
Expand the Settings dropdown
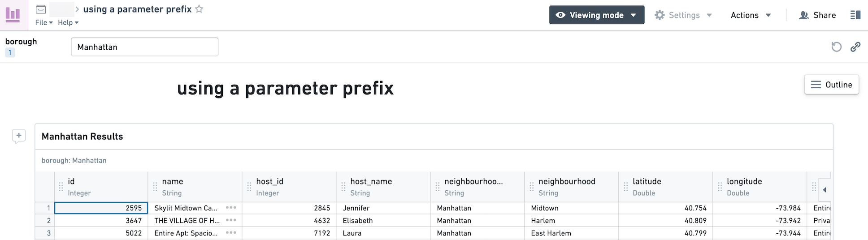[683, 15]
